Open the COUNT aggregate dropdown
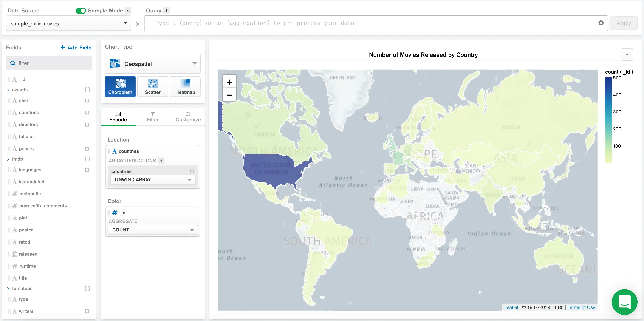 coord(152,230)
